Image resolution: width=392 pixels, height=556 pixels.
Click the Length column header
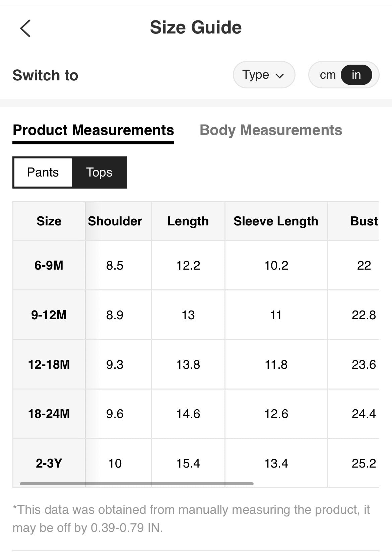pyautogui.click(x=188, y=221)
